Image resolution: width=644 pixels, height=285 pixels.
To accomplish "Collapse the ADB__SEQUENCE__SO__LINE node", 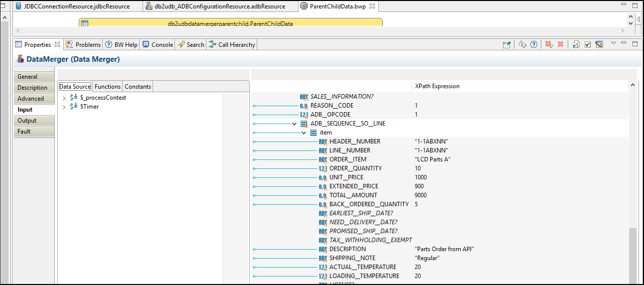I will pos(295,124).
